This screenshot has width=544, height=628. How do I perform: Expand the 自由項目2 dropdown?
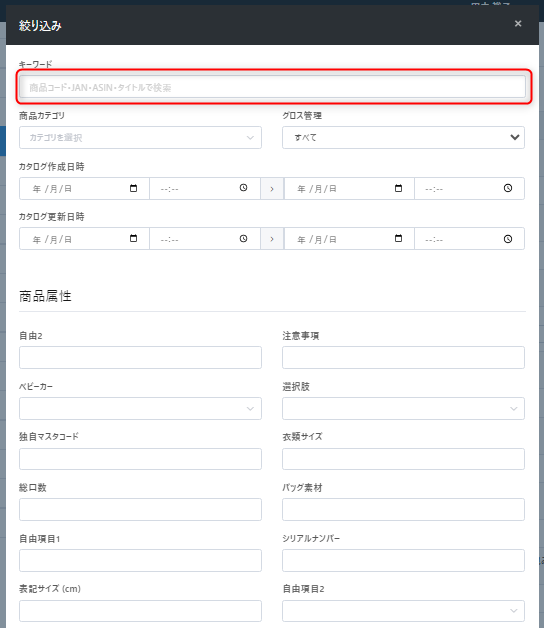403,611
